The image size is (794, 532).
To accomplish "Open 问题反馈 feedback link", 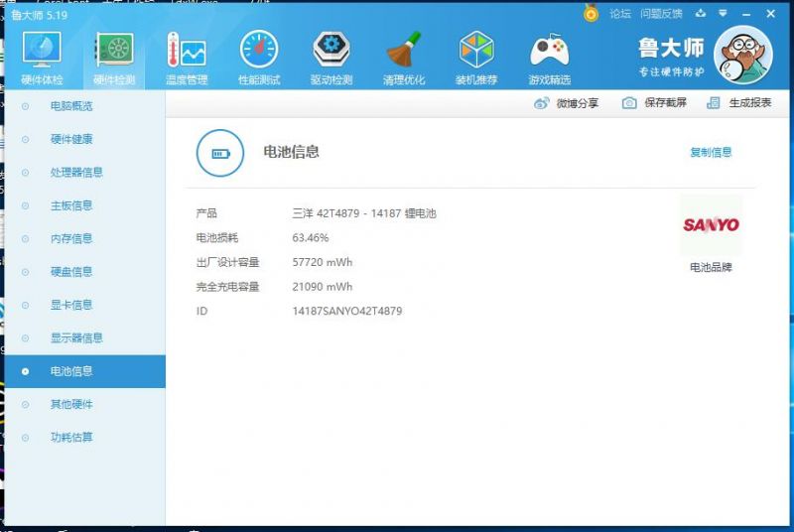I will click(661, 14).
